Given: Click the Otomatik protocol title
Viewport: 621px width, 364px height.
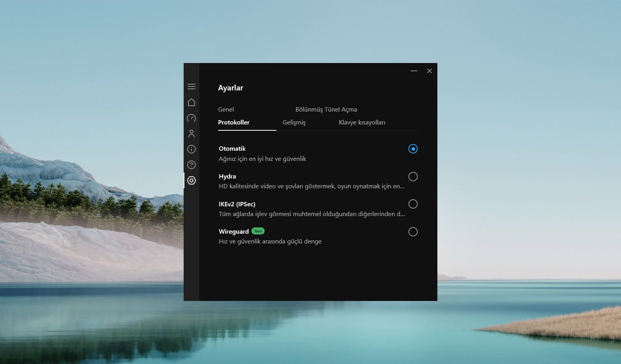Looking at the screenshot, I should coord(232,149).
